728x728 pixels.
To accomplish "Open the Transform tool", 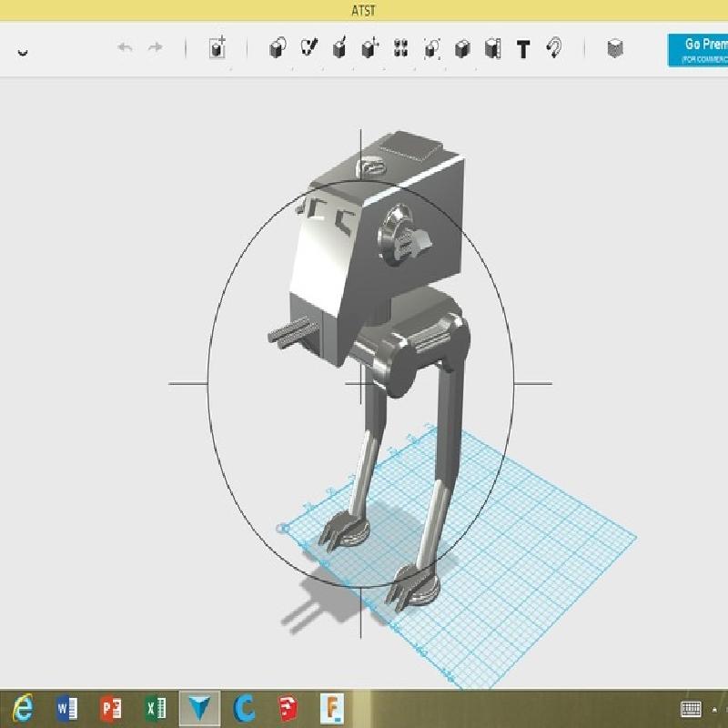I will point(217,47).
